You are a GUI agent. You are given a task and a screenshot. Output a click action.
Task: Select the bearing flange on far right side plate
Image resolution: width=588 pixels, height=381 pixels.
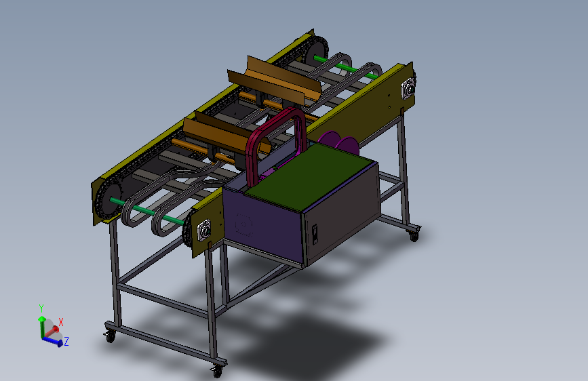(409, 89)
